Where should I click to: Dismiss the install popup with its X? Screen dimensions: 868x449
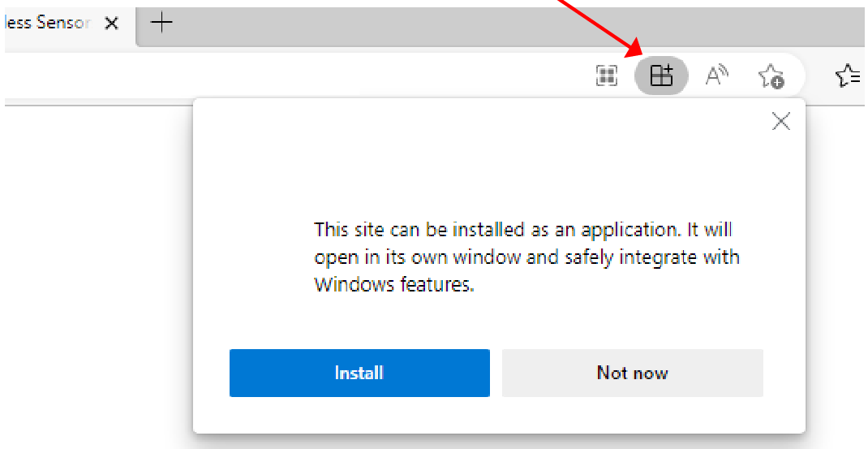point(780,122)
